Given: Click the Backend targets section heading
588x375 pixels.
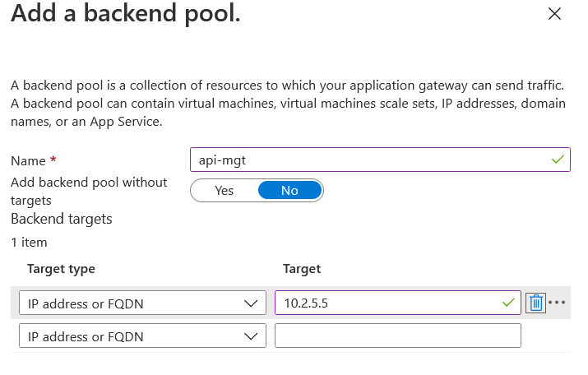Looking at the screenshot, I should click(x=61, y=219).
